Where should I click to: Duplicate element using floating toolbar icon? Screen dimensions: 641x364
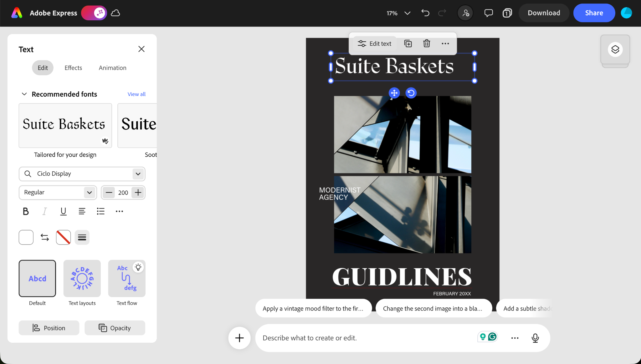(408, 43)
